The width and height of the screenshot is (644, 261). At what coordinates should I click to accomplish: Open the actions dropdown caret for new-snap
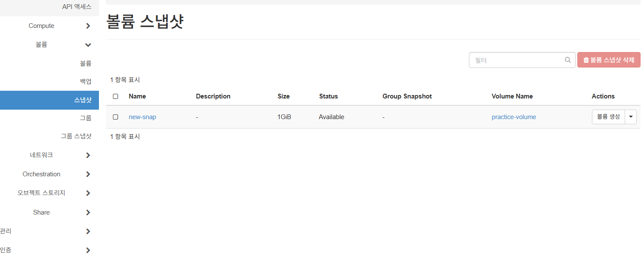tap(631, 117)
